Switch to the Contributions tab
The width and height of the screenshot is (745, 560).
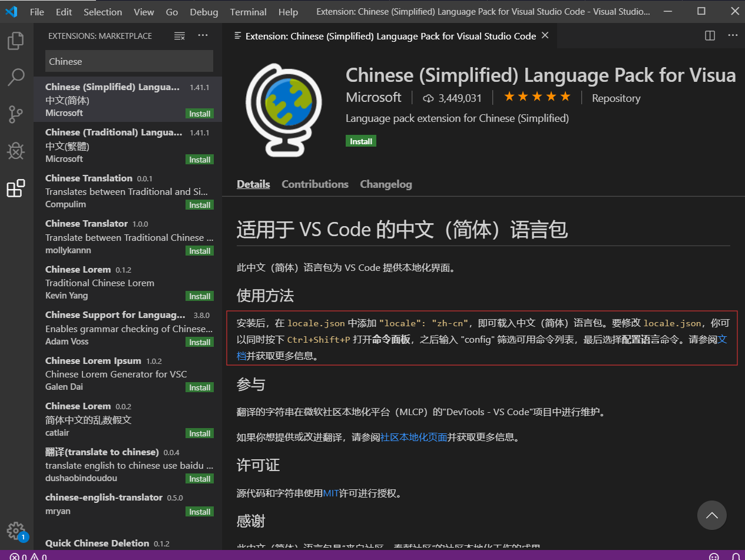314,184
